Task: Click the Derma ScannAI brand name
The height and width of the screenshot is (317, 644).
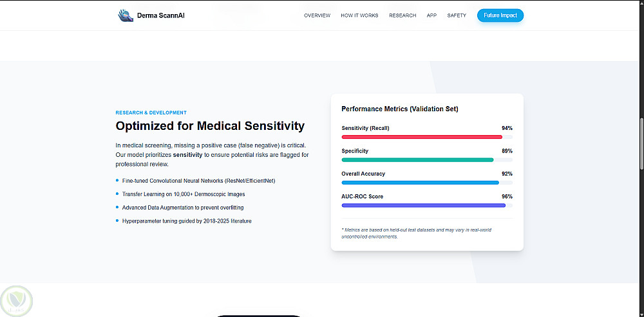Action: point(161,15)
